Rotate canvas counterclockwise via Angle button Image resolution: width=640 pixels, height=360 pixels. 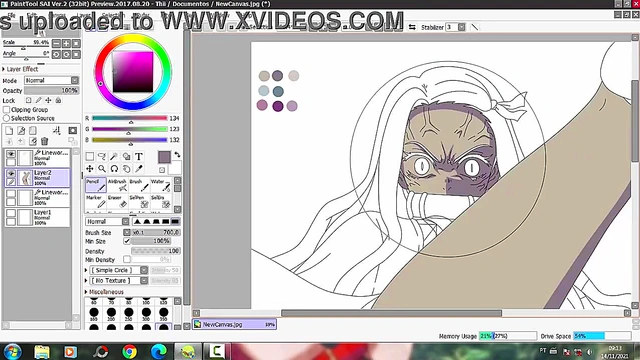pos(56,54)
